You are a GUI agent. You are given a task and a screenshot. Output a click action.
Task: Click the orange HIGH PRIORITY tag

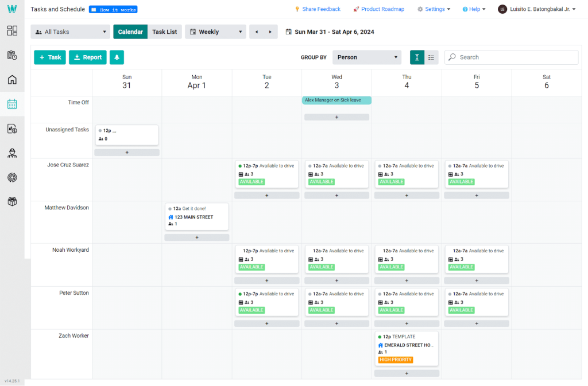pyautogui.click(x=396, y=360)
